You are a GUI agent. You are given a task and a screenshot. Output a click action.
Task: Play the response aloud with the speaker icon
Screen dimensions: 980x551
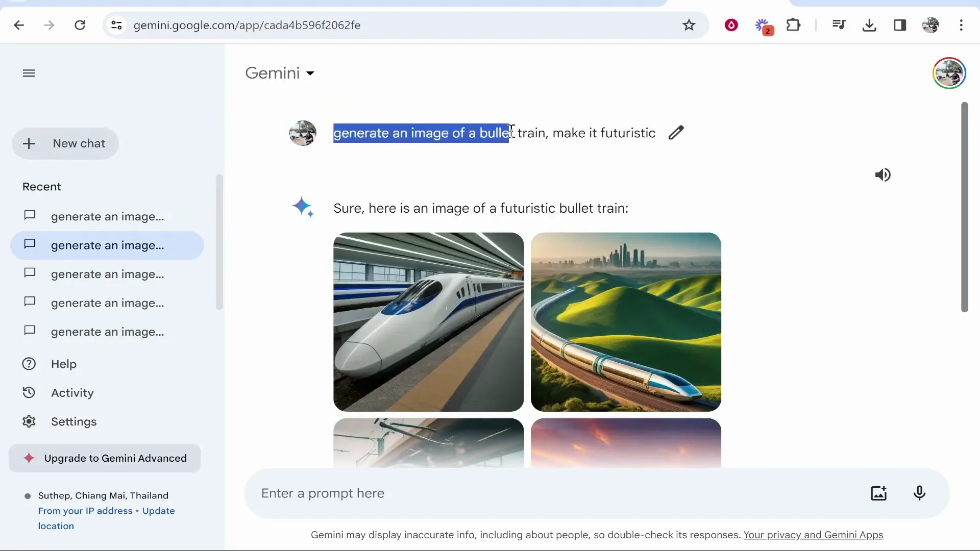click(x=883, y=175)
